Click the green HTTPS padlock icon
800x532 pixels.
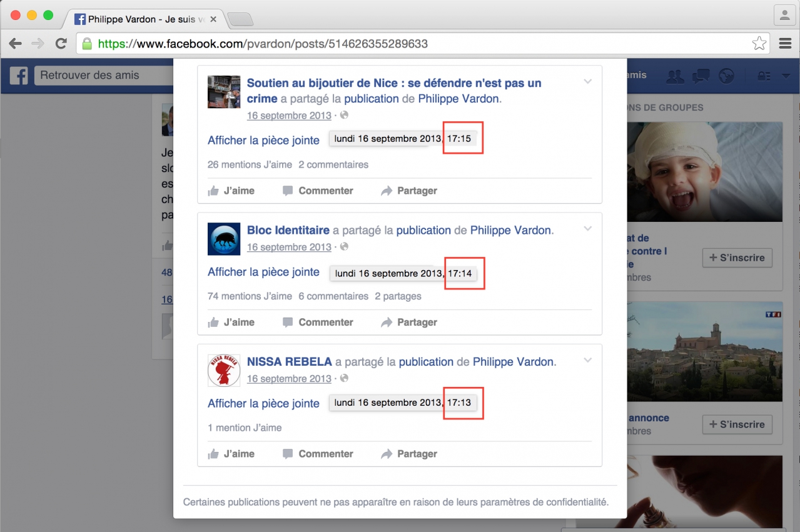click(x=87, y=44)
